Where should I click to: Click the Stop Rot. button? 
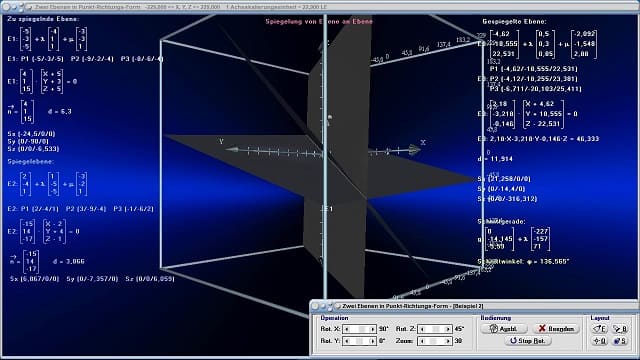coord(528,340)
